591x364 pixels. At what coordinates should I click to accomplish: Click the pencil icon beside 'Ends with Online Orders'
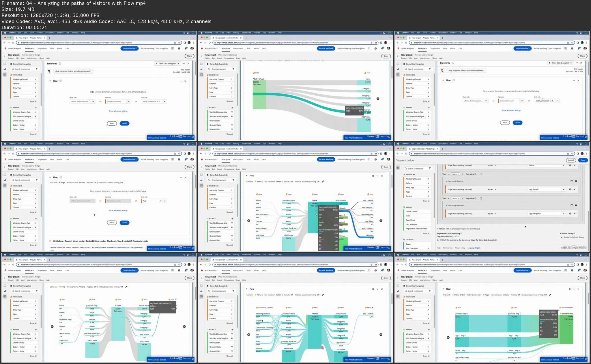550,295
